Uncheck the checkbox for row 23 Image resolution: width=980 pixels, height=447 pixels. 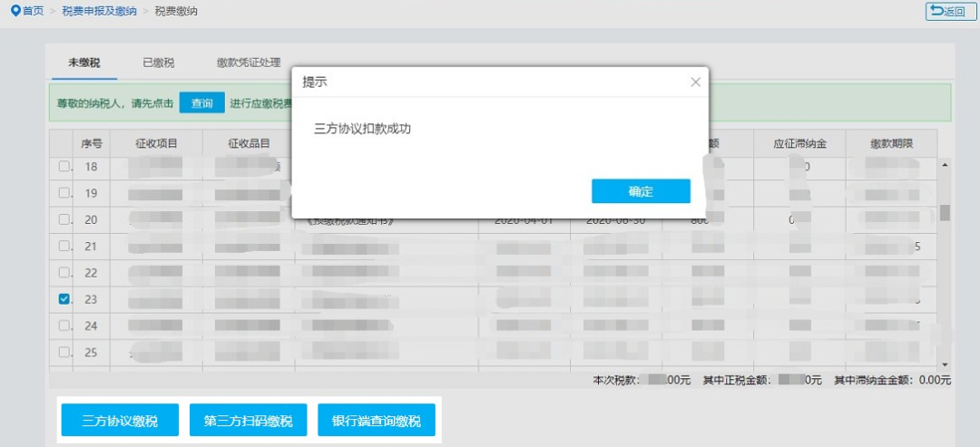[x=64, y=298]
